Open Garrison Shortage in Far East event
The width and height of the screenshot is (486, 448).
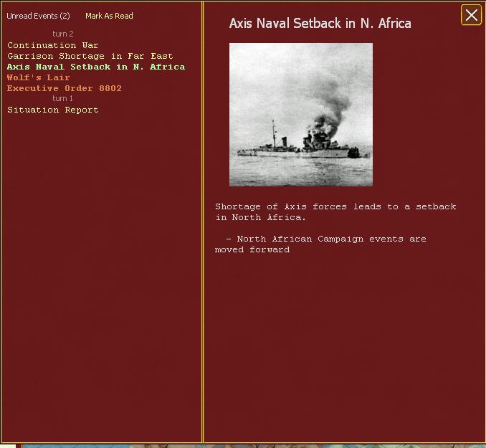[x=90, y=56]
